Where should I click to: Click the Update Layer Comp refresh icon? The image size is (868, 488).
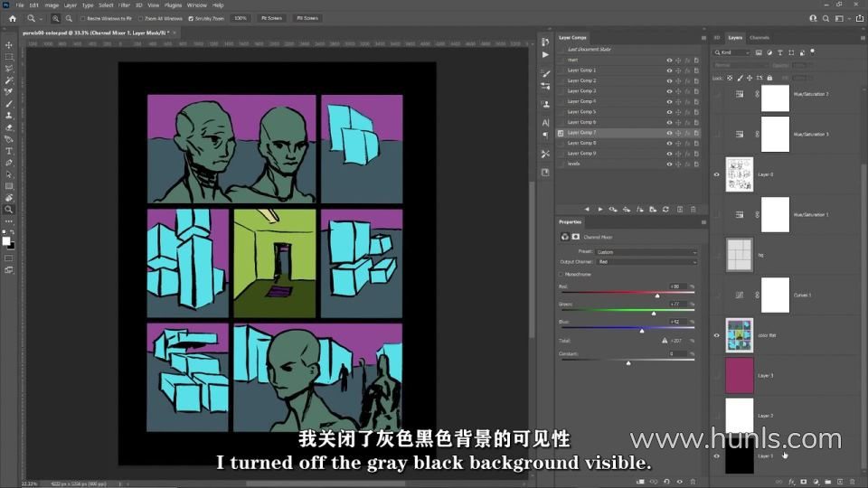click(666, 210)
